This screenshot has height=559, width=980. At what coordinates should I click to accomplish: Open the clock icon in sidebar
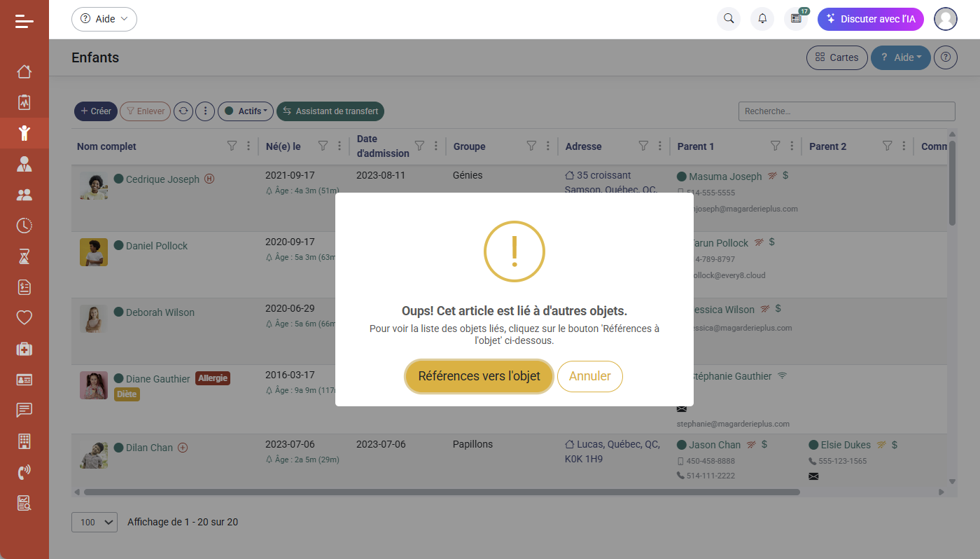click(x=24, y=226)
